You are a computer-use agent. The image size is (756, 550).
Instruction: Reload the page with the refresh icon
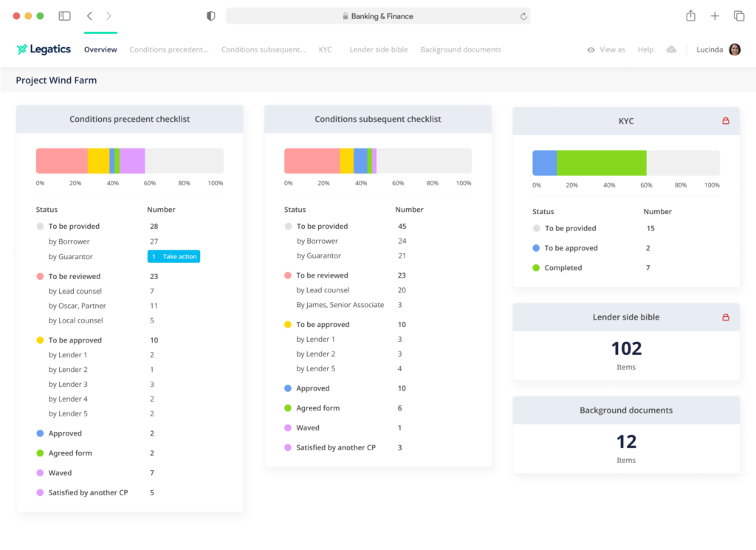pos(523,16)
